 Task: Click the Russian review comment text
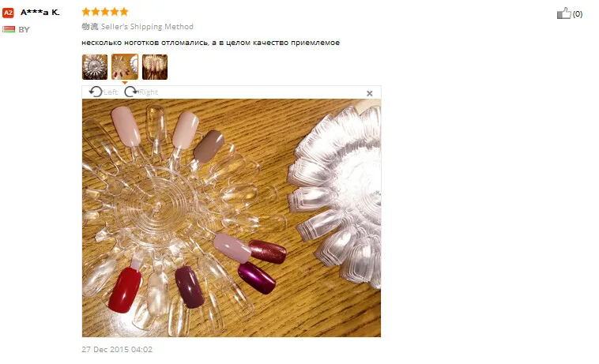coord(210,43)
